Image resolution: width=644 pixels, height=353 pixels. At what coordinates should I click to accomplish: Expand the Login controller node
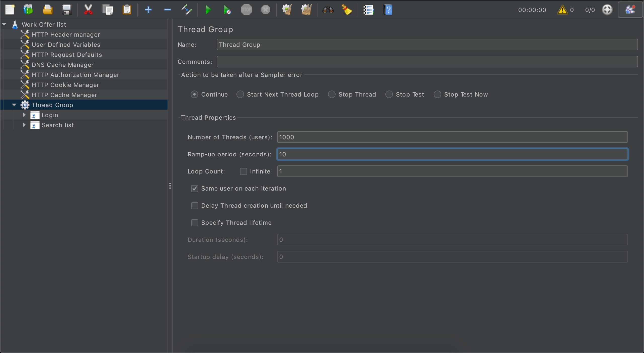[24, 115]
